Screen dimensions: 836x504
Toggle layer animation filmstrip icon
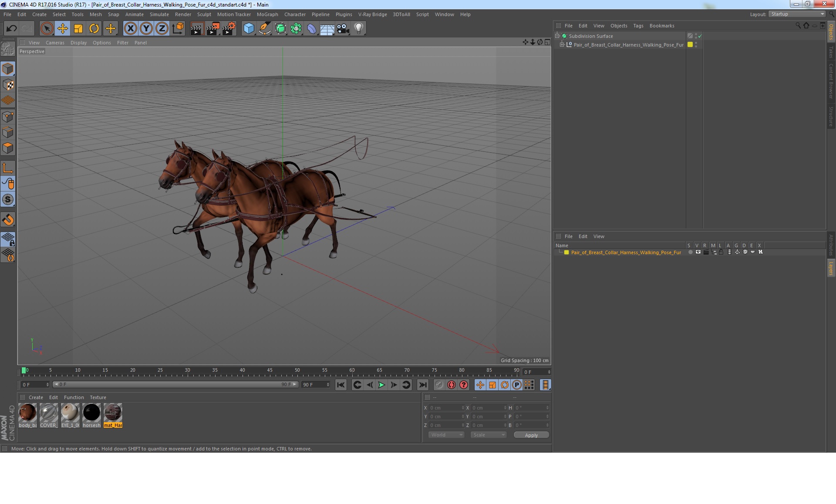pyautogui.click(x=729, y=252)
